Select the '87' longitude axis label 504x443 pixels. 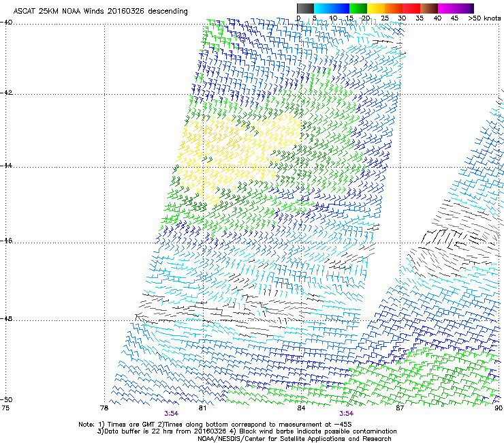click(x=400, y=408)
